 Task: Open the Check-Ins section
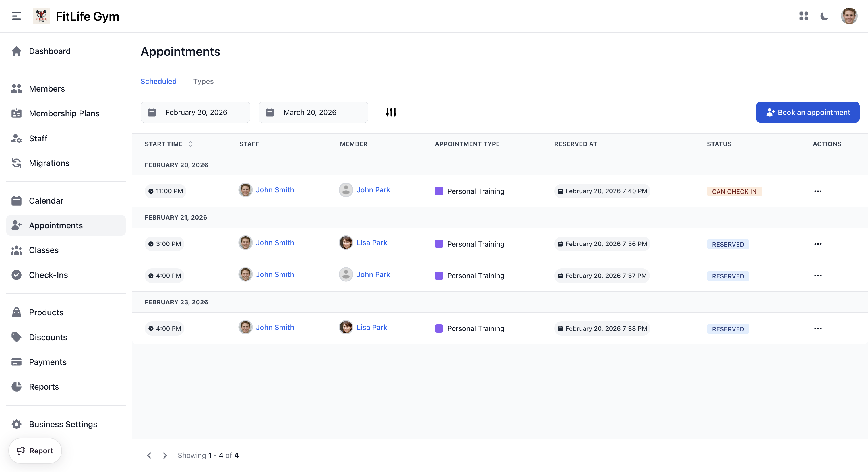coord(48,275)
